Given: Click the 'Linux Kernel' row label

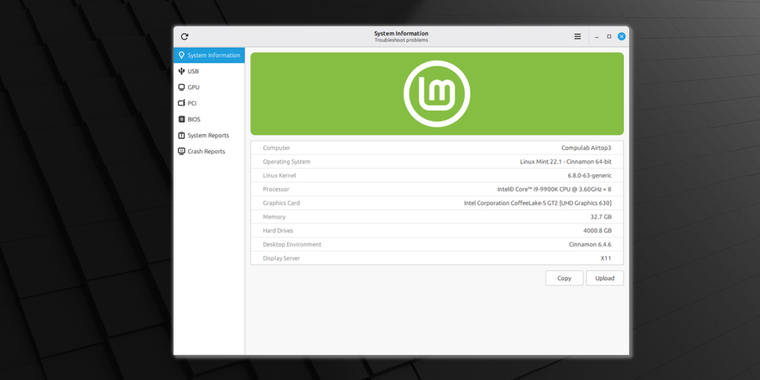Looking at the screenshot, I should coord(279,175).
